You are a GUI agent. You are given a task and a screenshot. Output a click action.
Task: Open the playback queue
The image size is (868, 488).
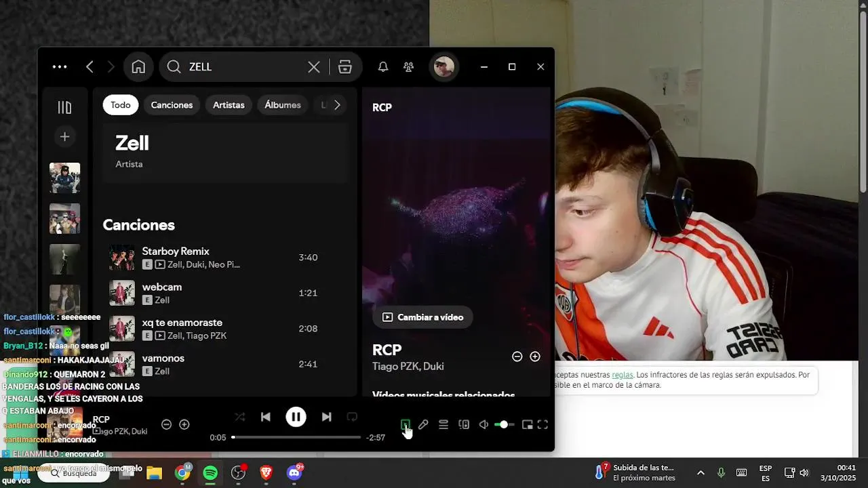pyautogui.click(x=443, y=425)
